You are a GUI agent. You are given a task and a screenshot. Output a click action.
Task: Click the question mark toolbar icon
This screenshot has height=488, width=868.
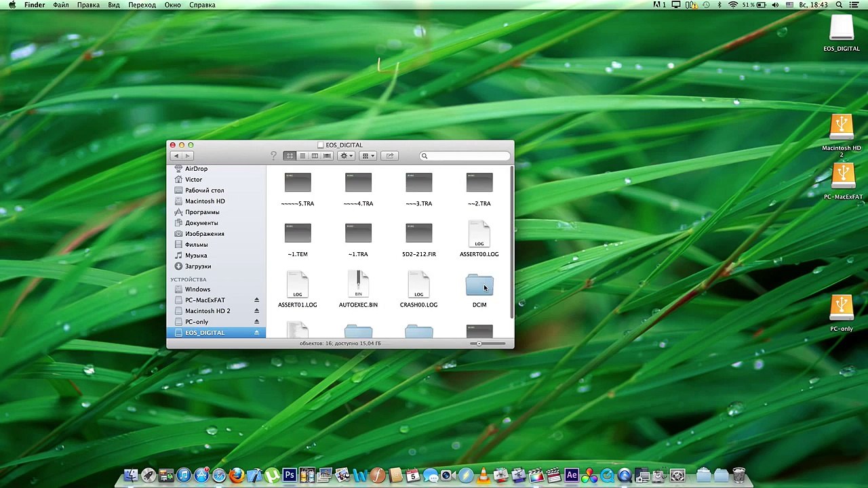[x=274, y=156]
